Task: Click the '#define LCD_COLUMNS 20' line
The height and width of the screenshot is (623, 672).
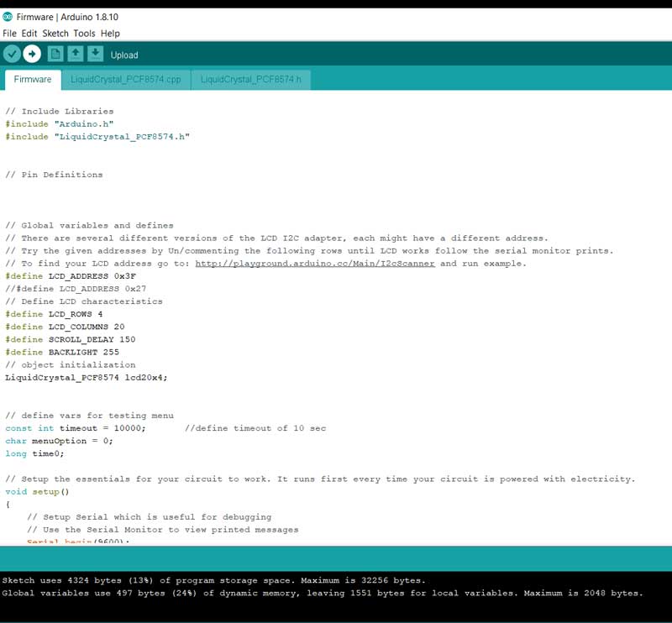Action: pyautogui.click(x=65, y=327)
